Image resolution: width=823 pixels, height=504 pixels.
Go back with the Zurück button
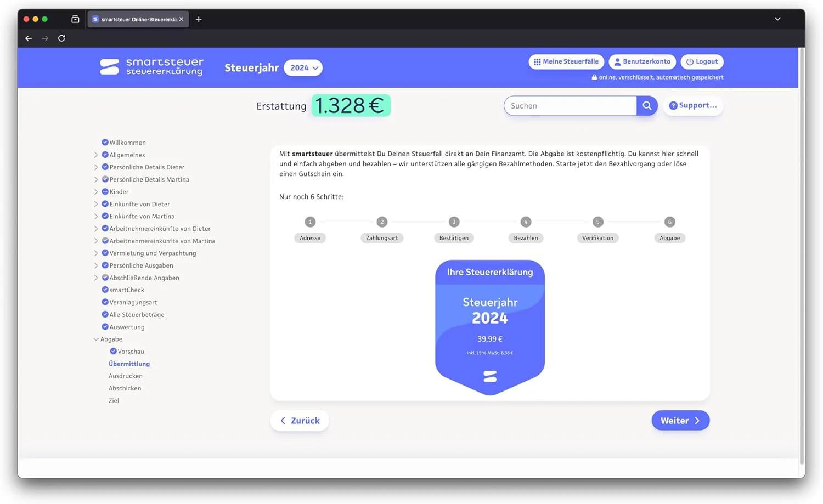[300, 420]
